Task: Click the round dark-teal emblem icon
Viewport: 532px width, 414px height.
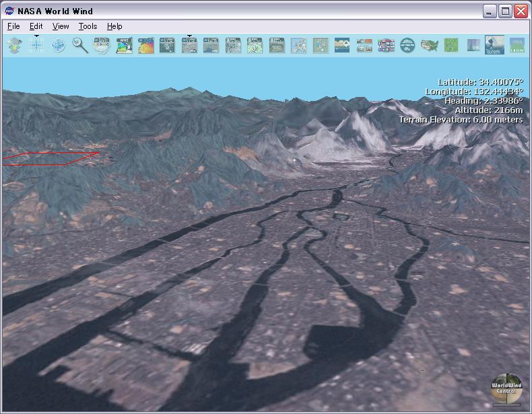Action: coord(407,45)
